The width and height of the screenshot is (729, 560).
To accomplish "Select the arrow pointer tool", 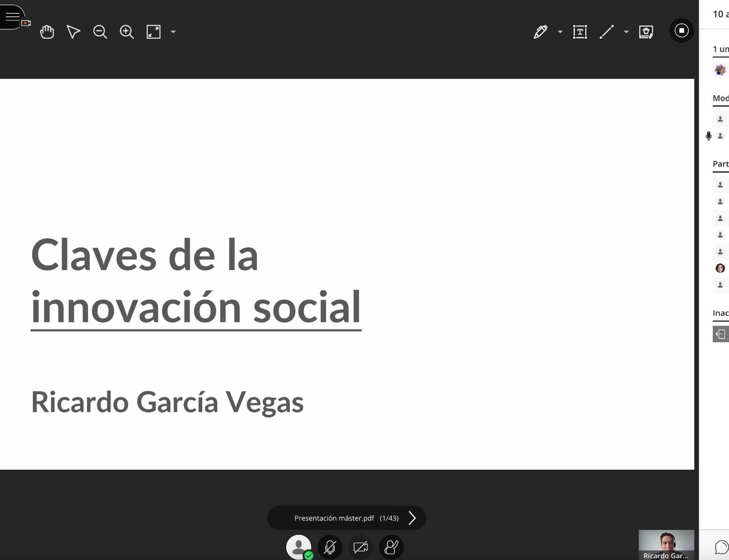I will (x=74, y=32).
